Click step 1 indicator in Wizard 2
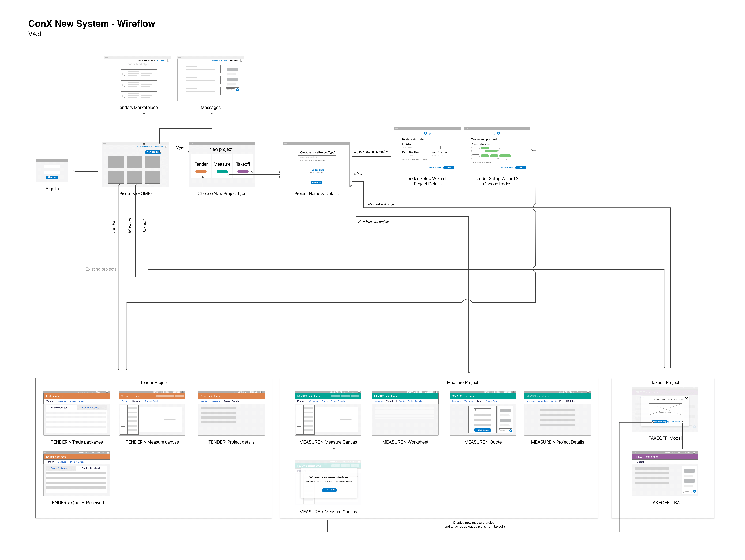Screen dimensions: 745x560 pyautogui.click(x=495, y=133)
